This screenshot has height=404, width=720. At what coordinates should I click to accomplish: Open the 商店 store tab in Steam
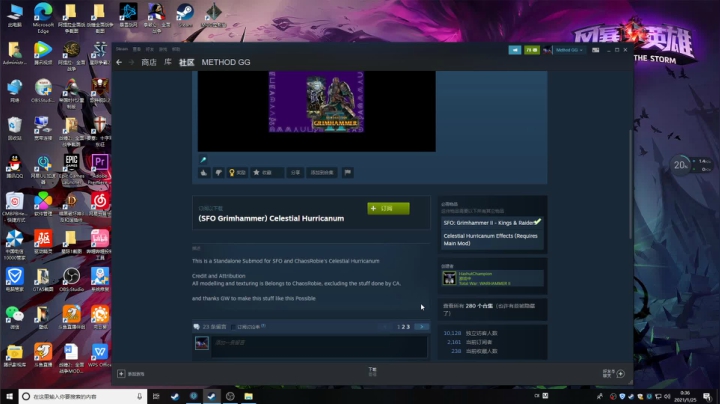point(149,62)
